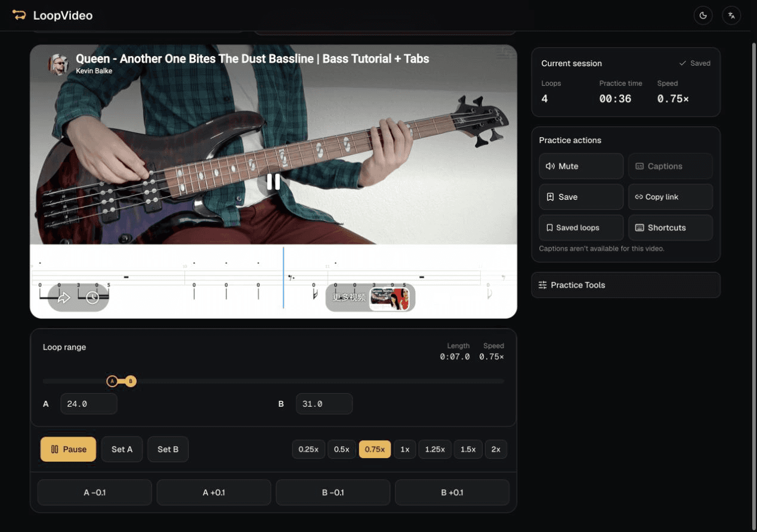Select 1.5x playback speed
The height and width of the screenshot is (532, 757).
coord(468,449)
